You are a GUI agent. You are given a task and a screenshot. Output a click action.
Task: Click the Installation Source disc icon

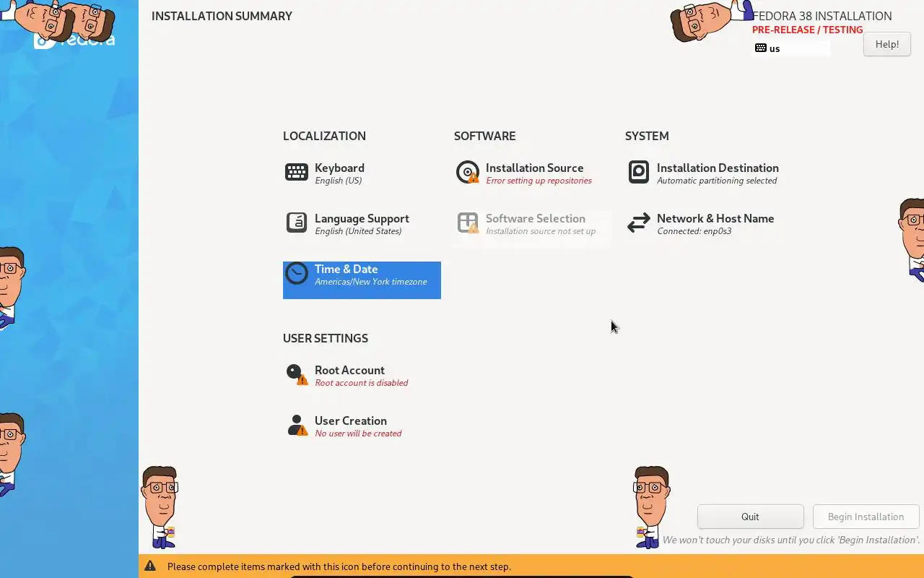(468, 172)
